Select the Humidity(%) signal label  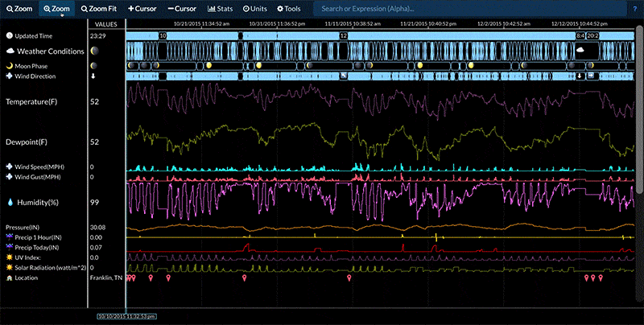38,202
